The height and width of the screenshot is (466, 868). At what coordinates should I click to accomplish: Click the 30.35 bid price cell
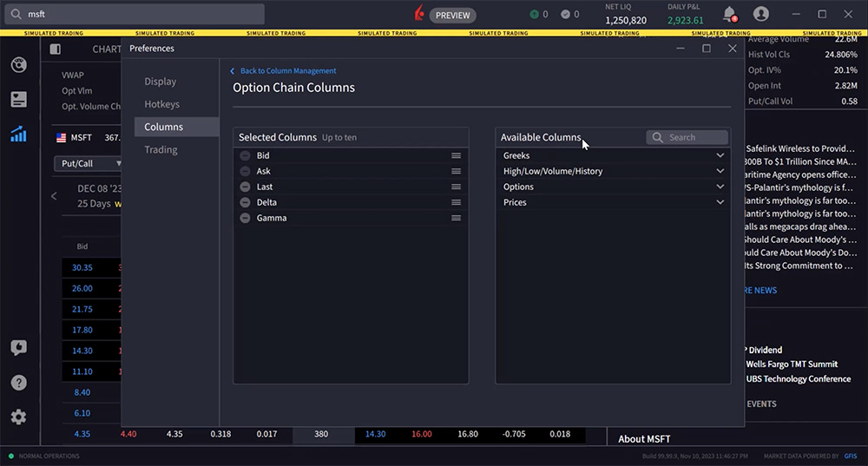(82, 267)
